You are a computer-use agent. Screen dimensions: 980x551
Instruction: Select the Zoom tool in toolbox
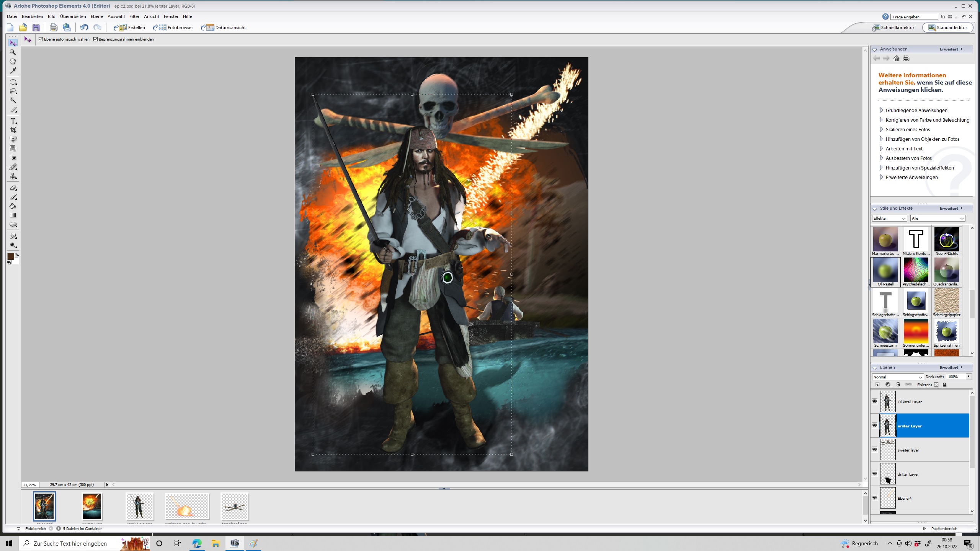pyautogui.click(x=13, y=52)
